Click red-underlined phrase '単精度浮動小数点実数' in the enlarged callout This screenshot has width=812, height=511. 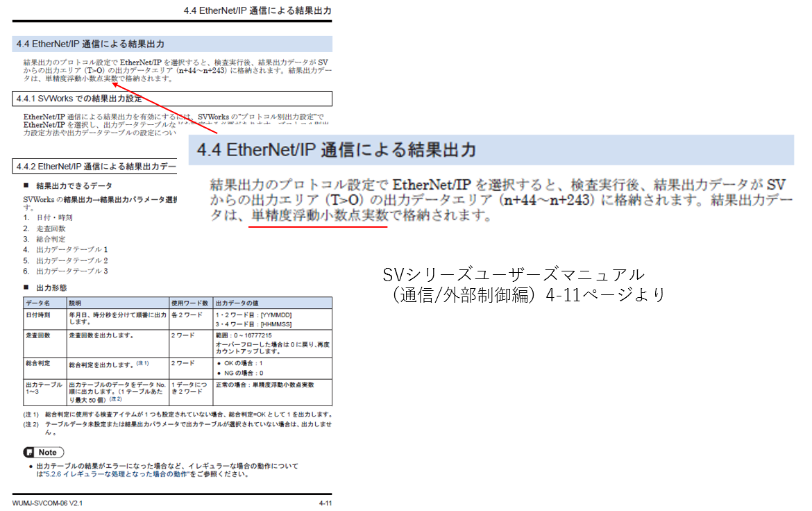pos(319,215)
